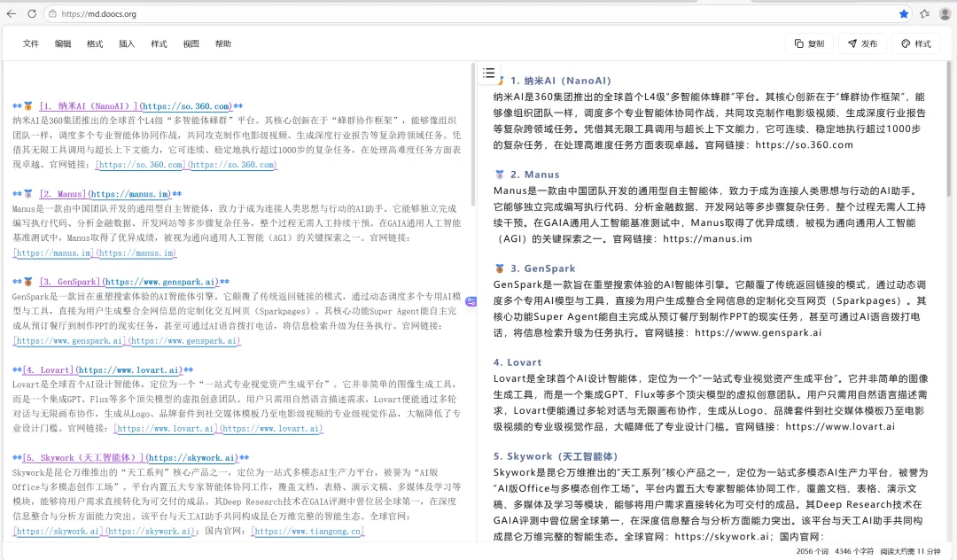
Task: Click editor link [https://skywork.ai] in paragraph
Action: click(x=58, y=532)
